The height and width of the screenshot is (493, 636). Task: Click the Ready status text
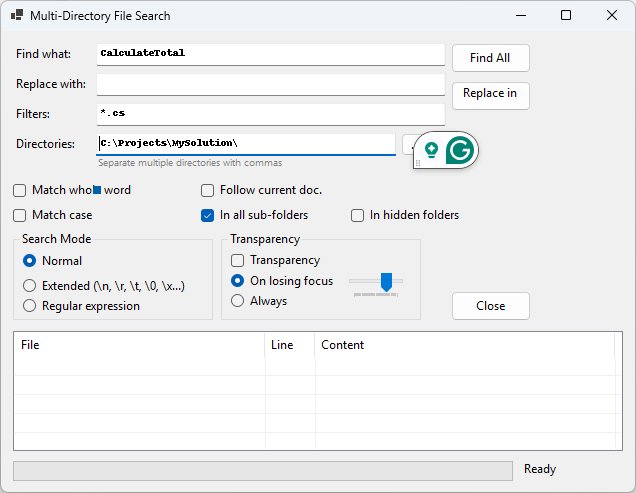coord(540,469)
